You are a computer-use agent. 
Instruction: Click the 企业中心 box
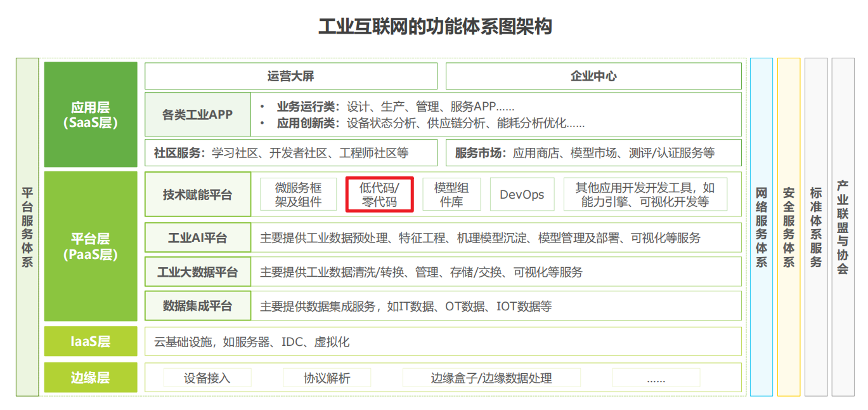[x=593, y=76]
